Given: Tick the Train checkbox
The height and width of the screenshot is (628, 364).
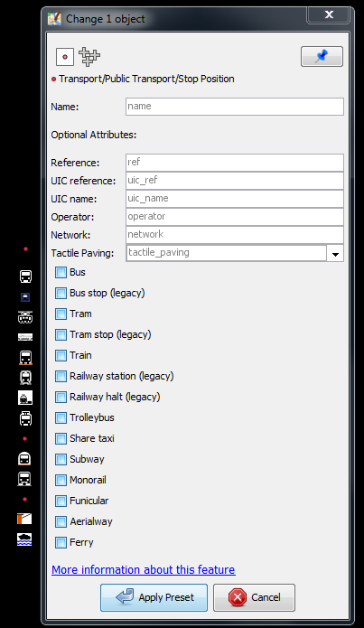Looking at the screenshot, I should click(61, 356).
